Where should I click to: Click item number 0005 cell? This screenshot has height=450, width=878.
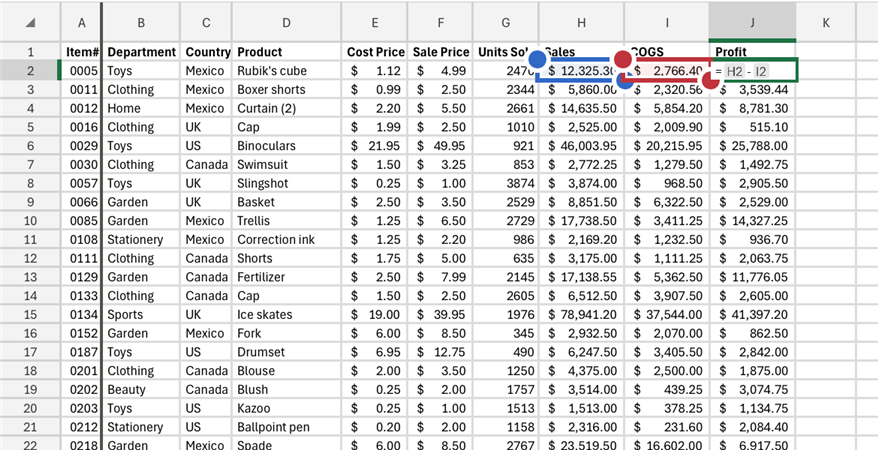point(82,71)
